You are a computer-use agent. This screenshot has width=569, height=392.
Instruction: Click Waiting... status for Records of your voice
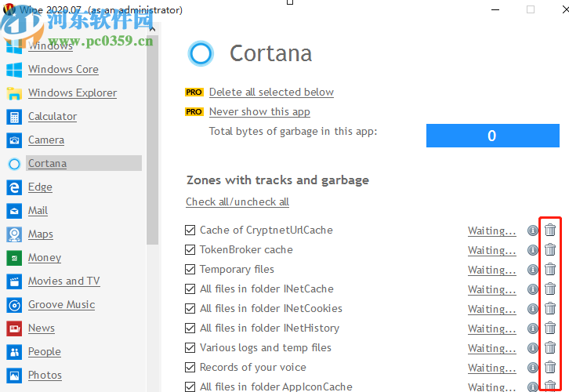[x=492, y=368]
